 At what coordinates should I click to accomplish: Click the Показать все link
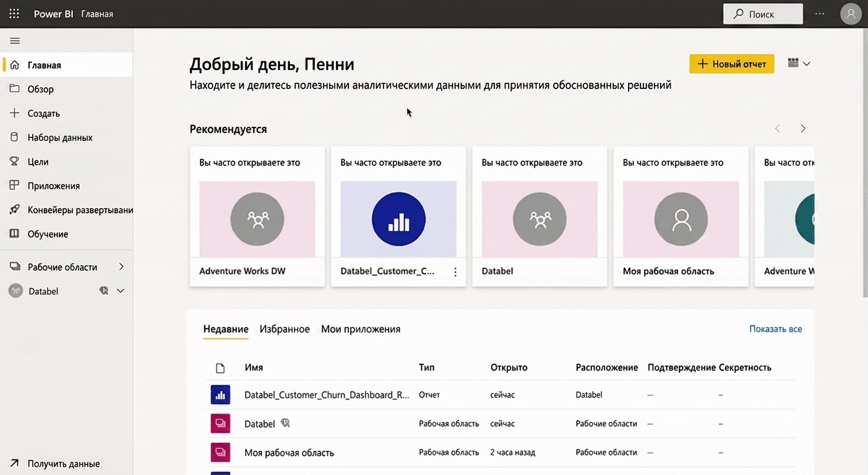(776, 329)
